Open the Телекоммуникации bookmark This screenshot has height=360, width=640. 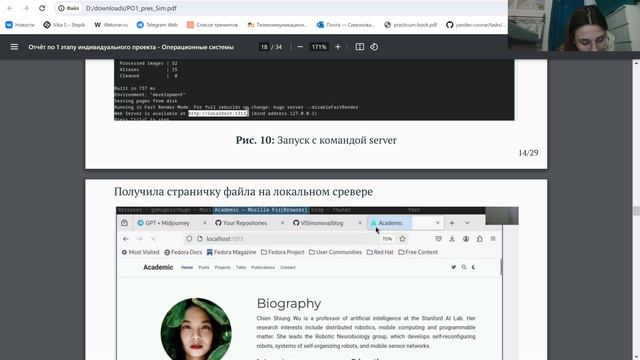pos(278,25)
